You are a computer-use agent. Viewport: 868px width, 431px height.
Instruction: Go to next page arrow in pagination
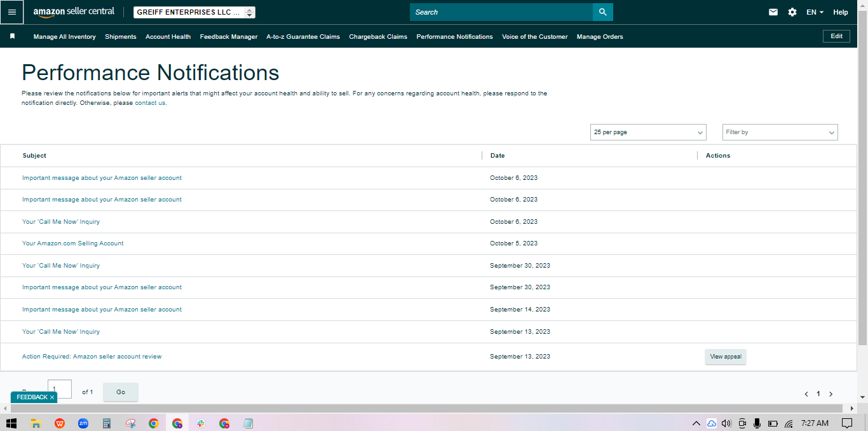coord(831,394)
